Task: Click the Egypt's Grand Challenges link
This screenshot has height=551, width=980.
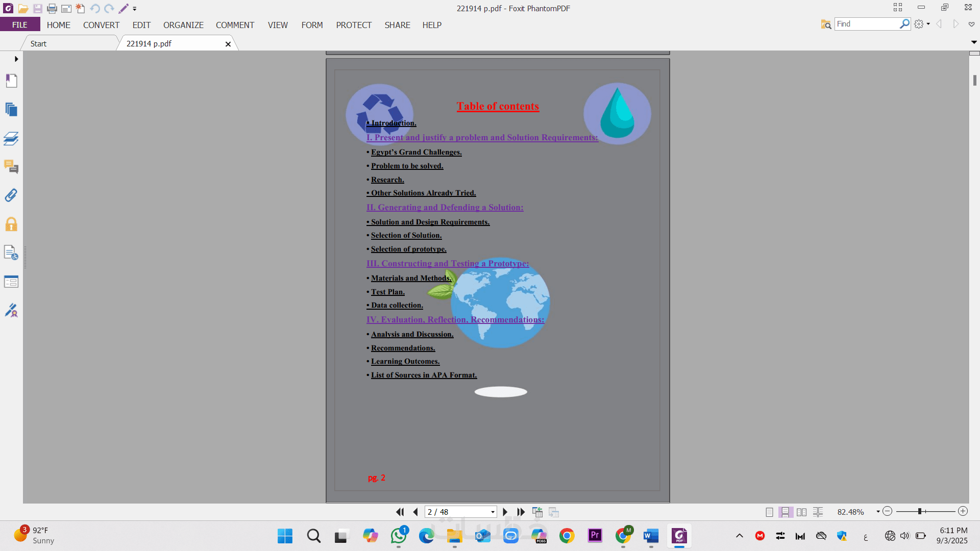Action: (416, 152)
